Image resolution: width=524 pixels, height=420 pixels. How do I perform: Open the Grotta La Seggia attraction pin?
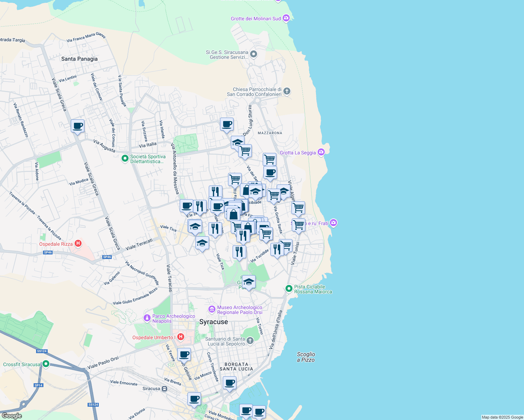(321, 152)
